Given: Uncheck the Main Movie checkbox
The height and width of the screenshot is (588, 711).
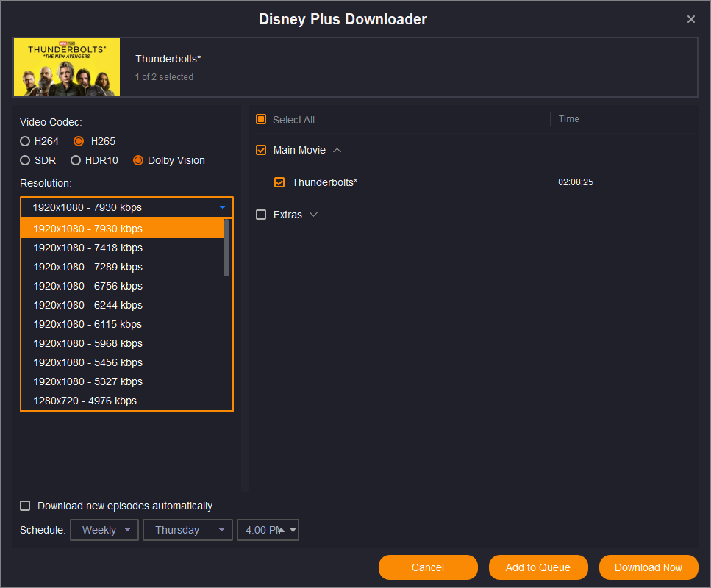Looking at the screenshot, I should [x=261, y=150].
